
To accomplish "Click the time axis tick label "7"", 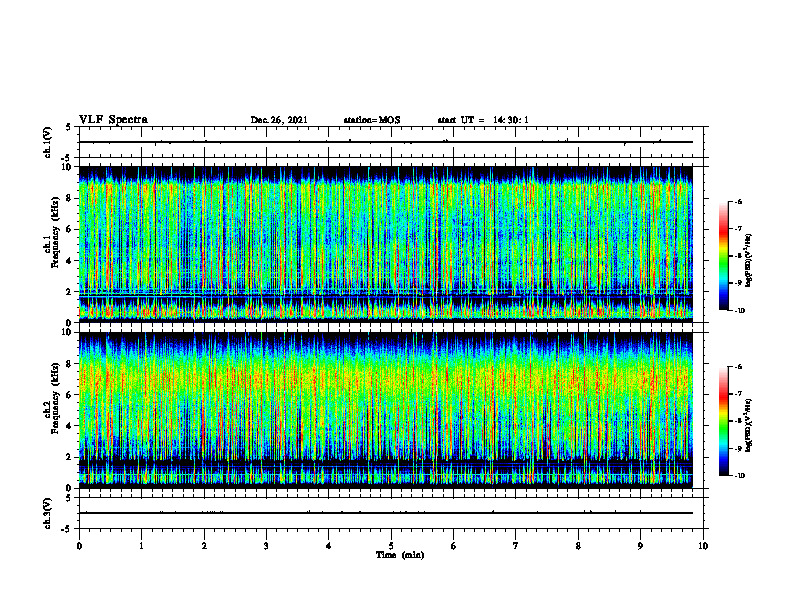I will pyautogui.click(x=516, y=546).
